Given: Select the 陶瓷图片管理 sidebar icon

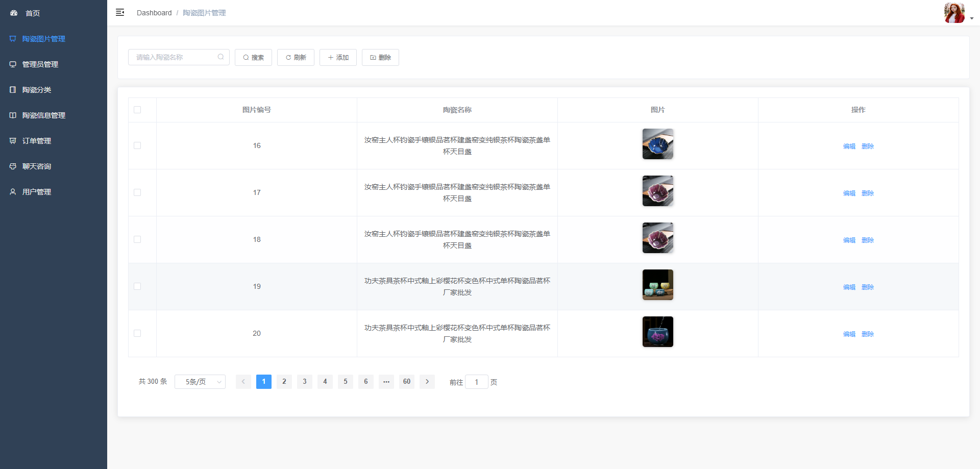Looking at the screenshot, I should click(x=13, y=39).
